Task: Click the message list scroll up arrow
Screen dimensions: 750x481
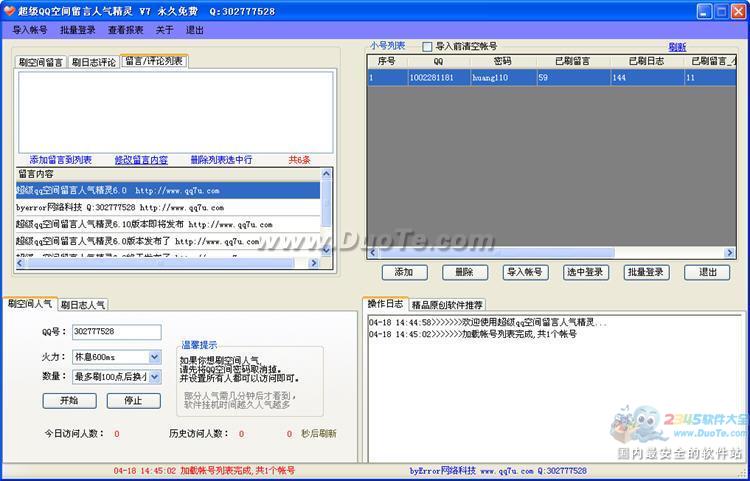Action: click(326, 174)
